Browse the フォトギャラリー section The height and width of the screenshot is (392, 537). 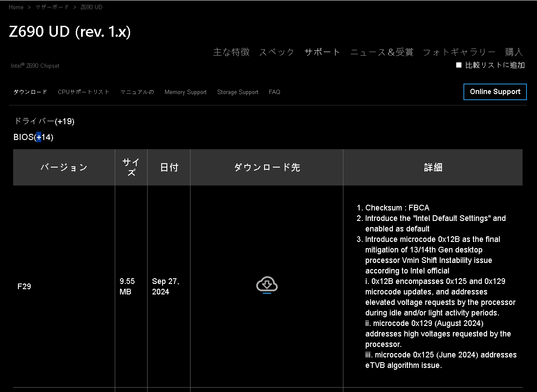pos(459,52)
